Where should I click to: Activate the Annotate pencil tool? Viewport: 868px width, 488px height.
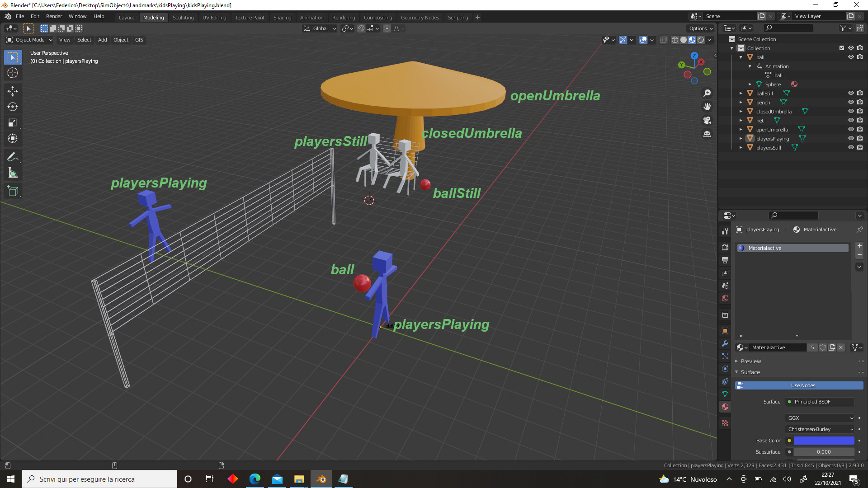(x=13, y=157)
